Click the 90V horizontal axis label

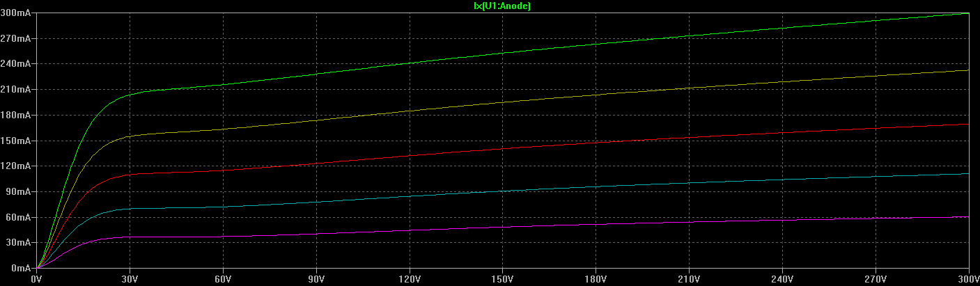316,279
